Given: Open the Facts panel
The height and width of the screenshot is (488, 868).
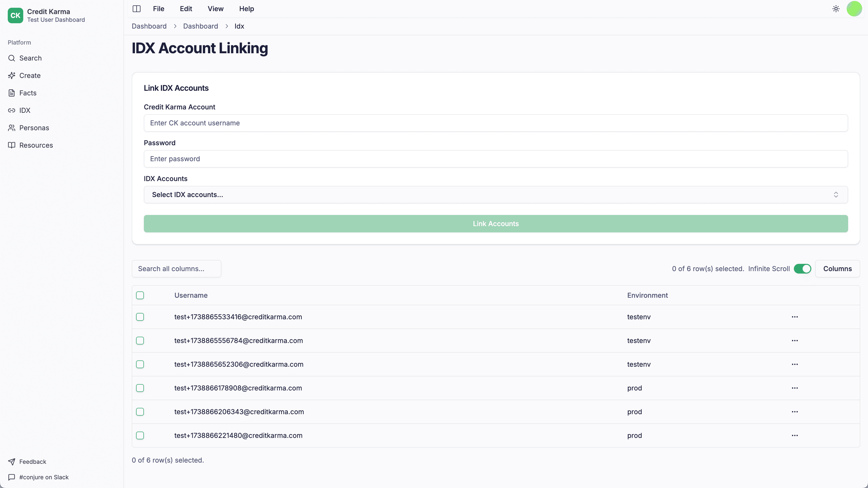Looking at the screenshot, I should tap(28, 93).
